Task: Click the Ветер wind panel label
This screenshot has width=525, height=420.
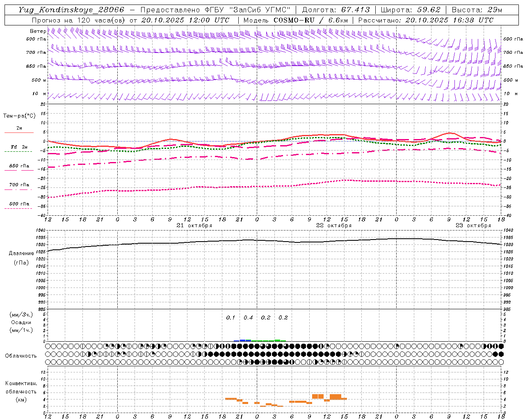Action: (38, 31)
